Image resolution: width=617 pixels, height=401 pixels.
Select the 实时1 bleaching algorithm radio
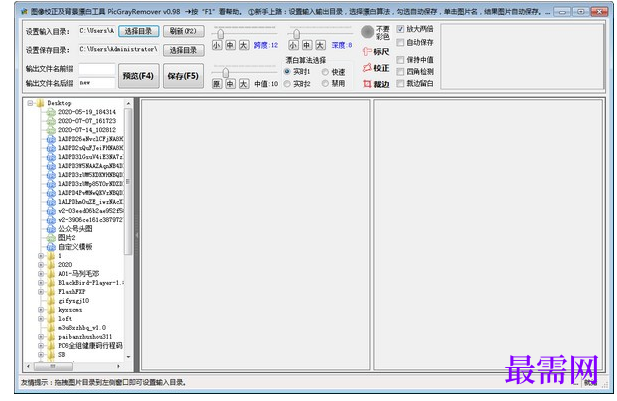tap(287, 72)
